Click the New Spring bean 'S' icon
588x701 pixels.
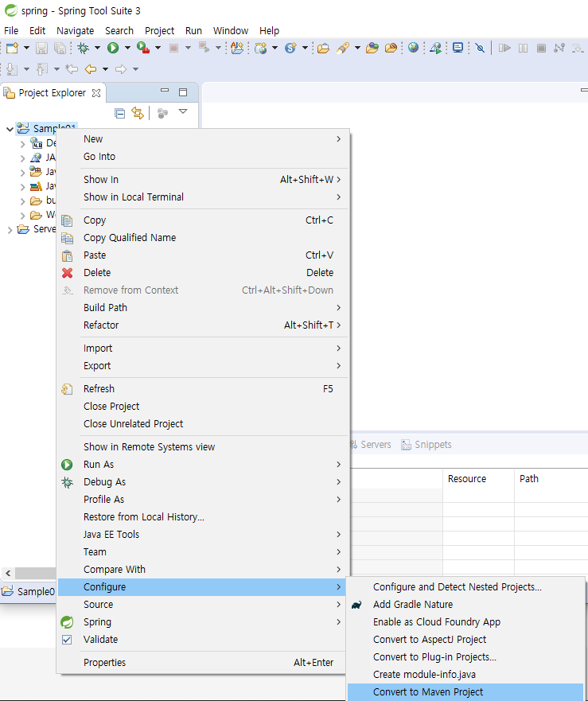[x=290, y=48]
